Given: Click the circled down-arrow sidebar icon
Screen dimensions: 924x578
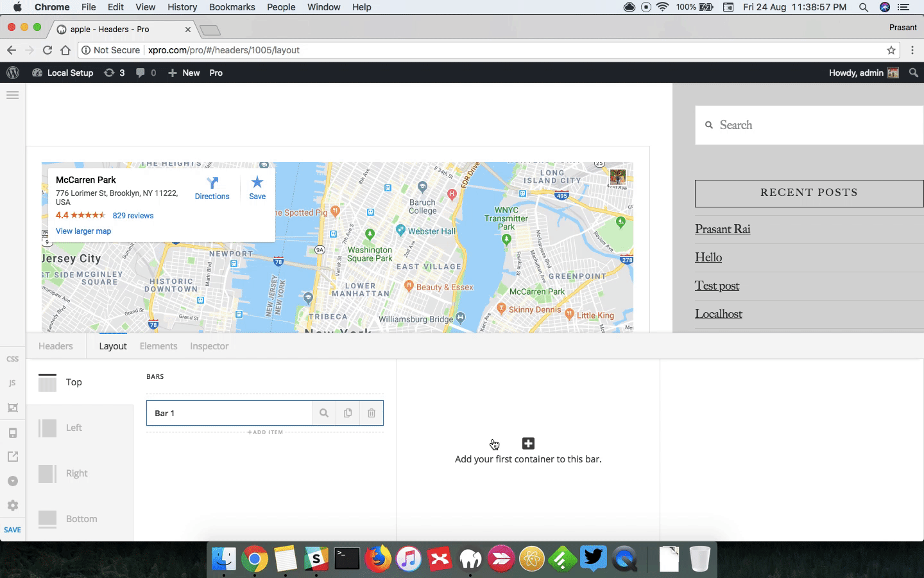Looking at the screenshot, I should (12, 481).
